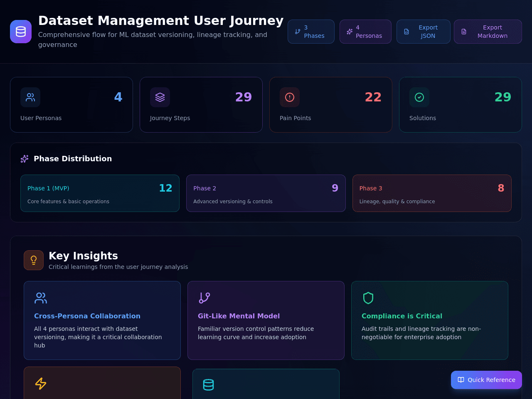This screenshot has width=532, height=399.
Task: Click the sparkles icon beside Phase Distribution
Action: tap(25, 159)
